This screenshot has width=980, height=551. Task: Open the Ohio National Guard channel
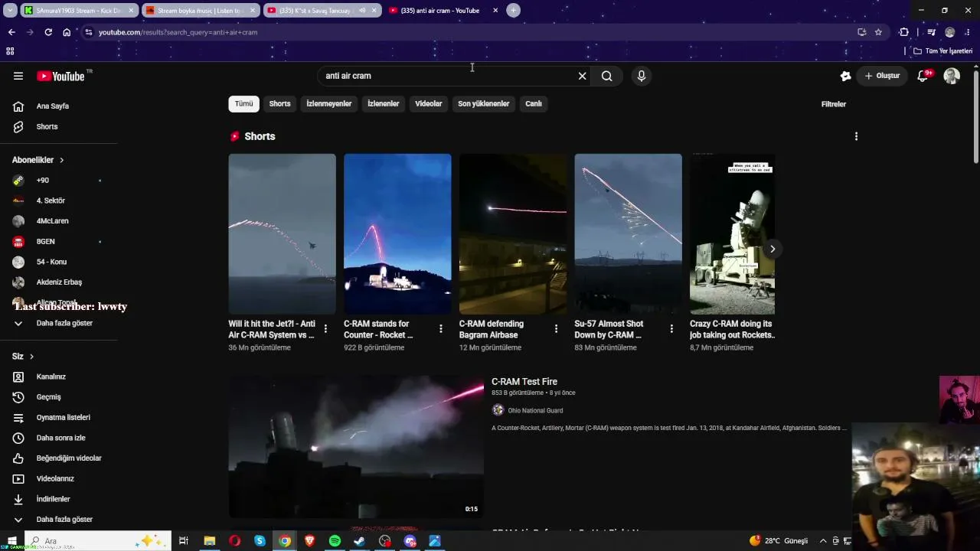pos(535,410)
